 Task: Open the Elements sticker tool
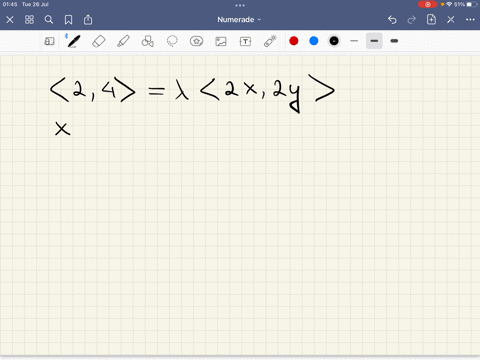tap(196, 41)
